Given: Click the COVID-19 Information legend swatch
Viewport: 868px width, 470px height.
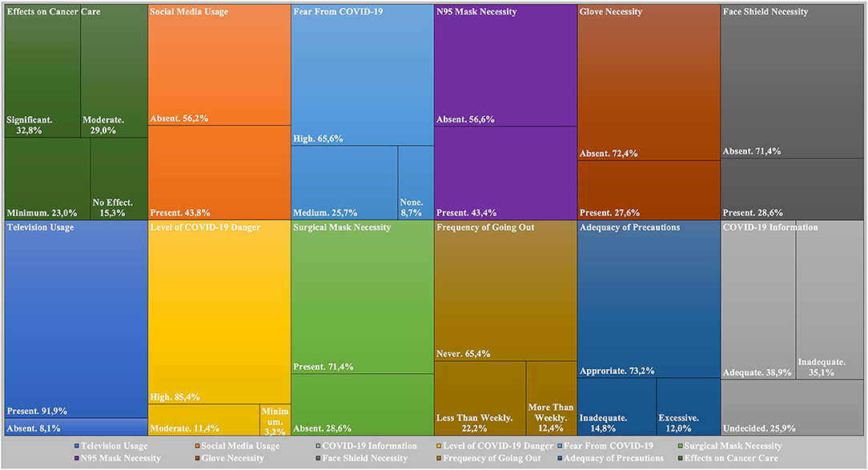Looking at the screenshot, I should [319, 446].
